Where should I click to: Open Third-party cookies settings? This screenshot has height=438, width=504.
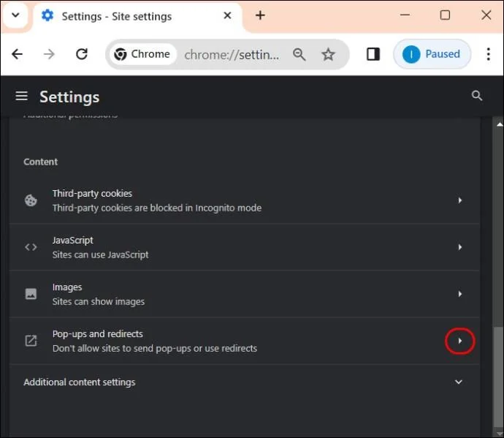(244, 200)
